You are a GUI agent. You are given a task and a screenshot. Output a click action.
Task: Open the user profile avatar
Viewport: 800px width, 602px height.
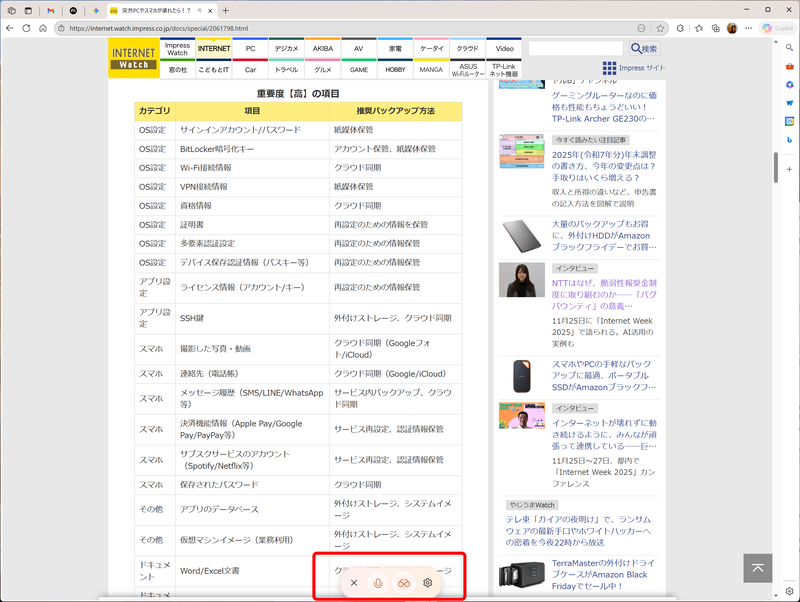pyautogui.click(x=732, y=28)
